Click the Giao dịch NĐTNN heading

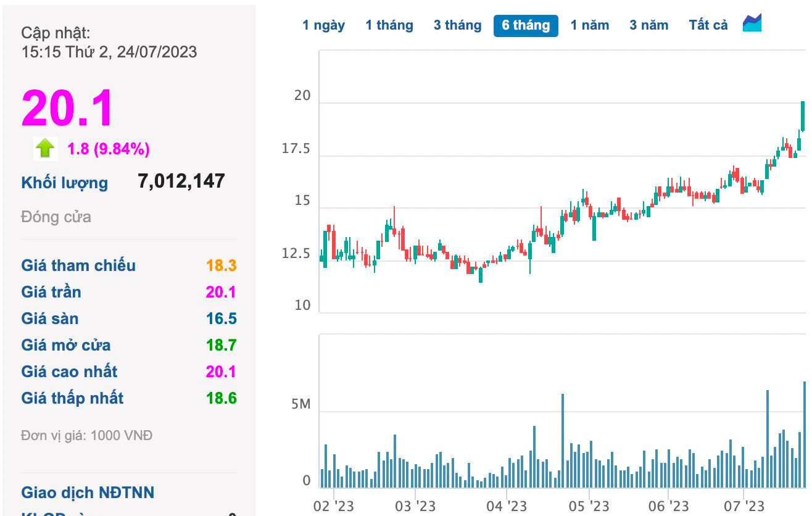88,493
